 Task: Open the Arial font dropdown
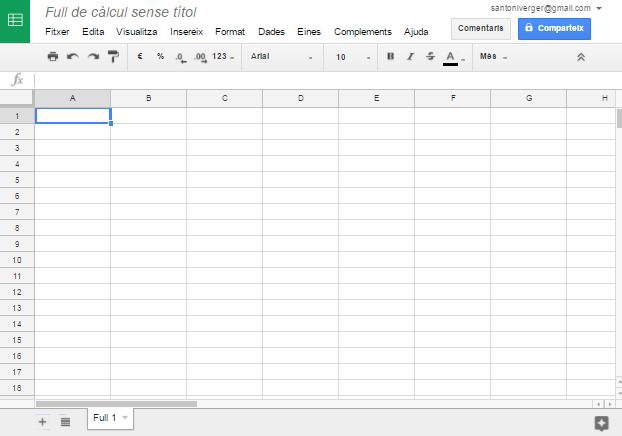(x=281, y=57)
